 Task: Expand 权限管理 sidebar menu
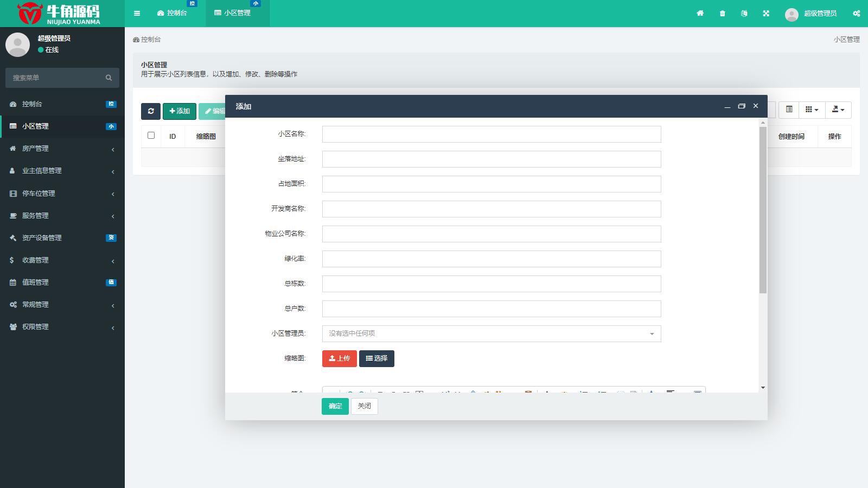point(62,327)
